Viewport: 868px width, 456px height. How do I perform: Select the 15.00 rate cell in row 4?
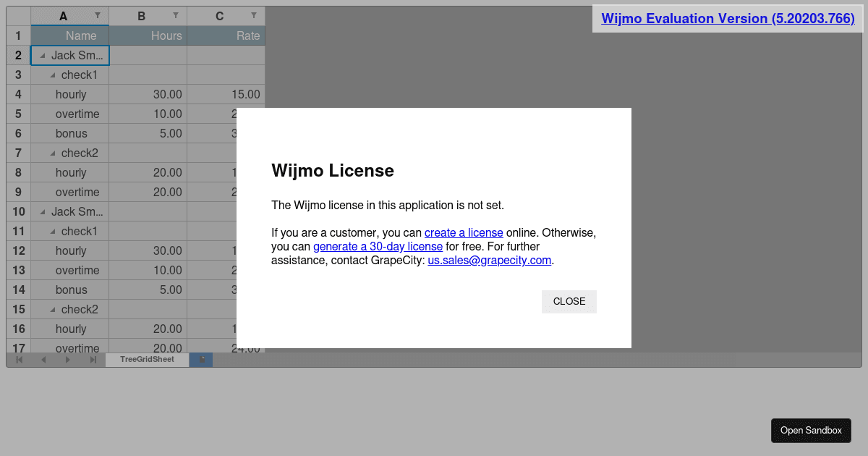tap(226, 94)
